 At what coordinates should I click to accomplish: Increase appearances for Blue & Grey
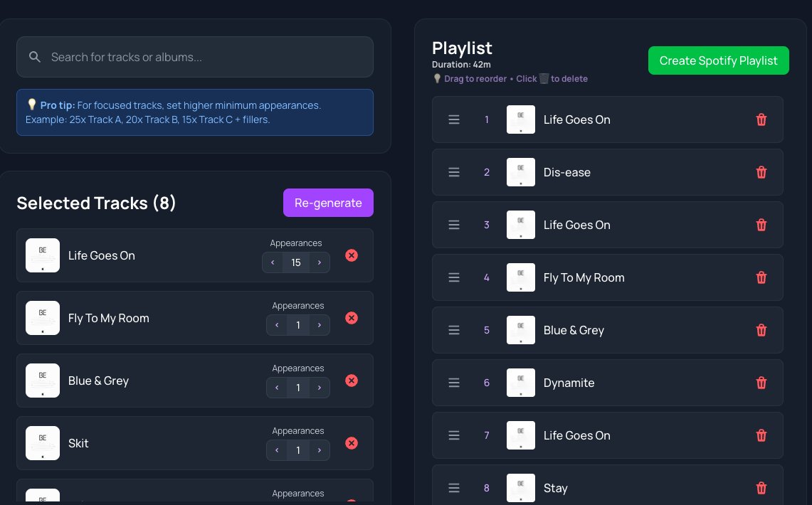(320, 388)
